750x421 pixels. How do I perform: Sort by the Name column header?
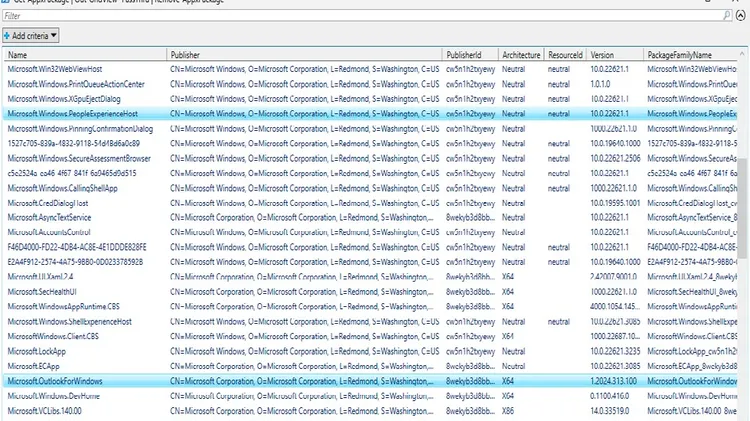coord(85,55)
